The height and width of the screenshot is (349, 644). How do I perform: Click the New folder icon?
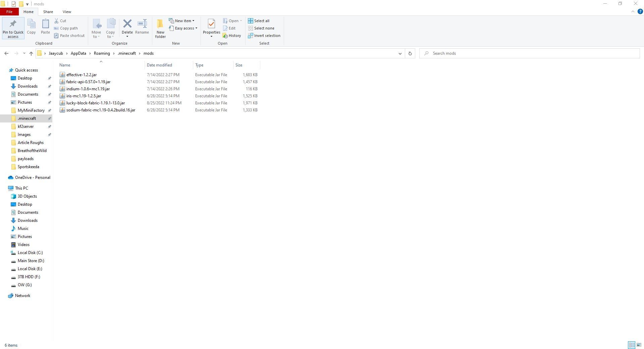(160, 24)
